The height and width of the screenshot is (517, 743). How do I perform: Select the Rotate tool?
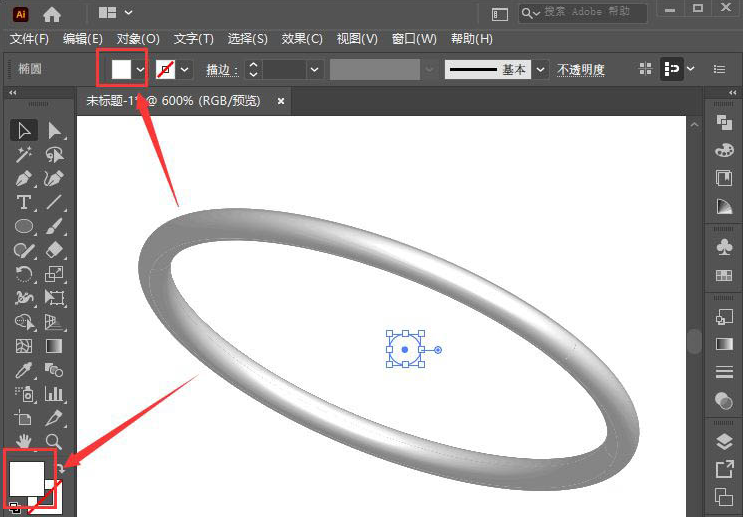(24, 274)
